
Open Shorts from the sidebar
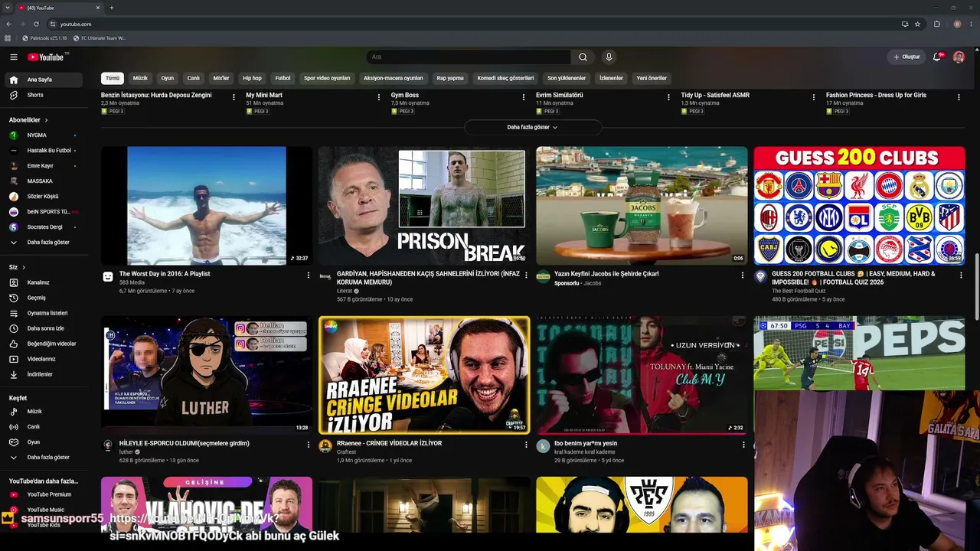click(43, 95)
